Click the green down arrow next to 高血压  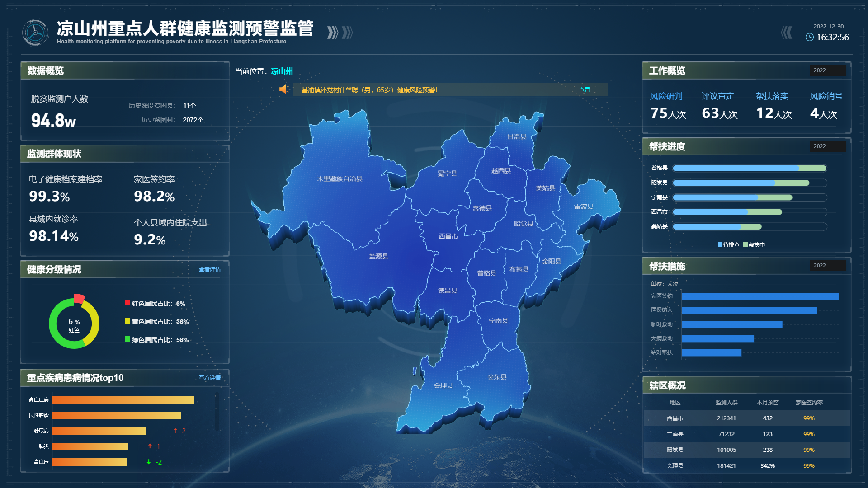pos(149,462)
